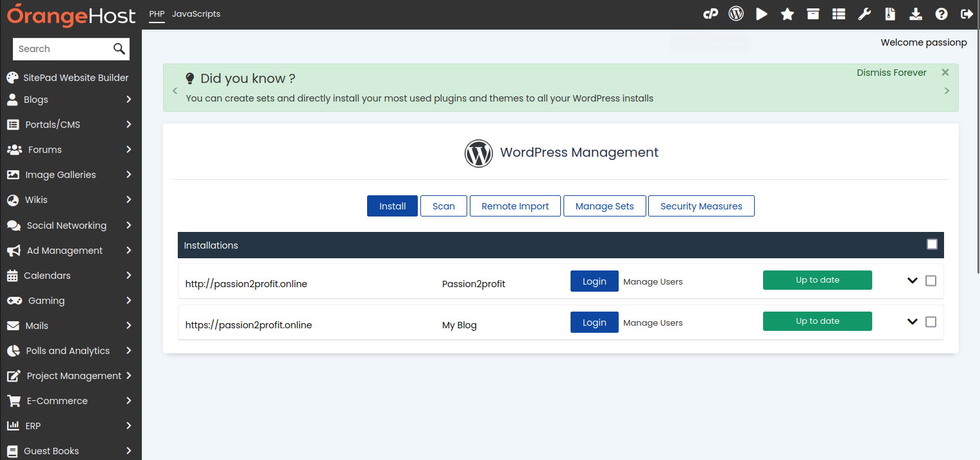
Task: Open Manage Sets
Action: (605, 206)
